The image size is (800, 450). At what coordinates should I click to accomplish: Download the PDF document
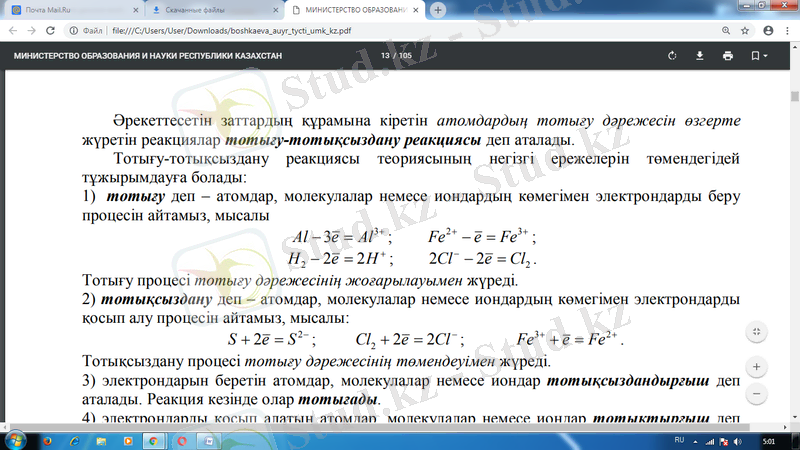pos(699,56)
